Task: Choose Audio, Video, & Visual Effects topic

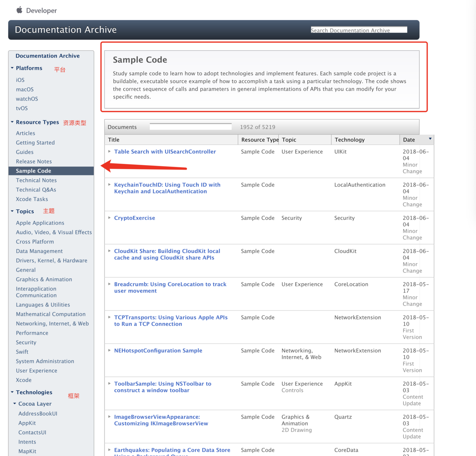Action: pos(54,232)
